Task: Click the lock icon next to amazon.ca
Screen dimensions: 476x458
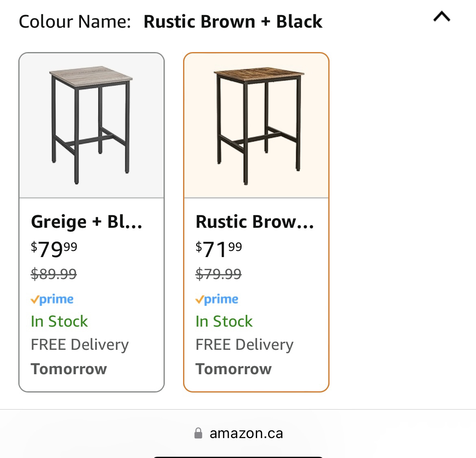Action: coord(198,433)
